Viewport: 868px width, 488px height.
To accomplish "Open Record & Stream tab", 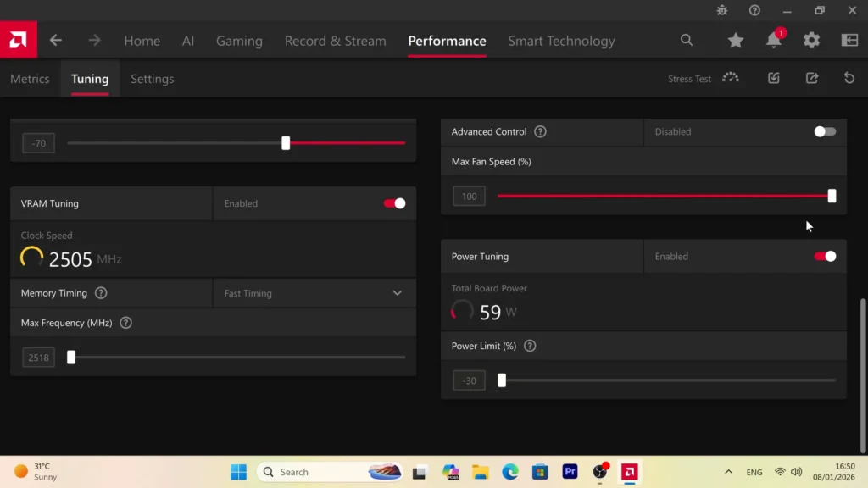I will pyautogui.click(x=336, y=41).
